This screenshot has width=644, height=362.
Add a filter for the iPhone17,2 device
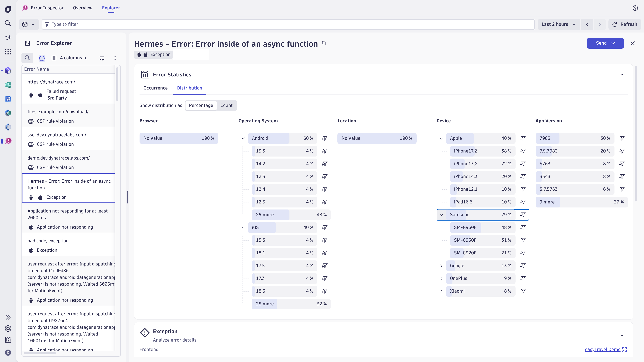[x=523, y=151]
